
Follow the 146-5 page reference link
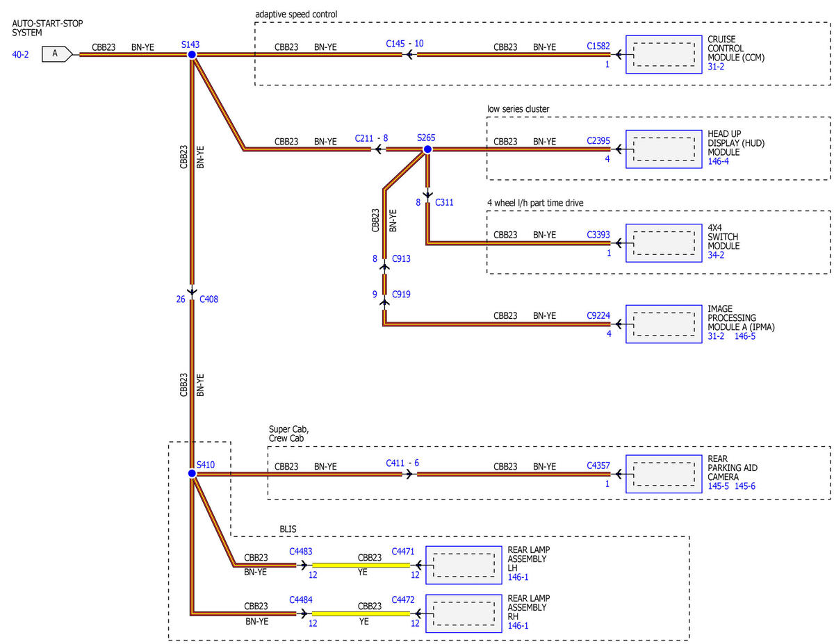[744, 336]
